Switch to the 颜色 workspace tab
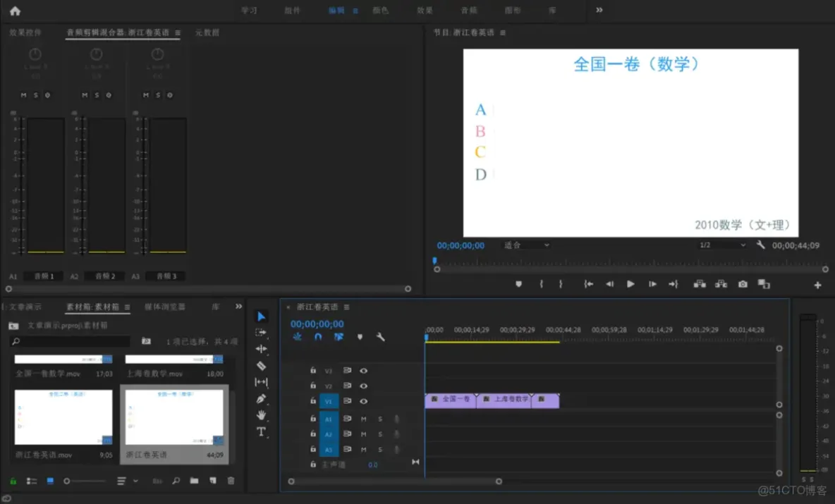This screenshot has width=835, height=504. [x=380, y=11]
